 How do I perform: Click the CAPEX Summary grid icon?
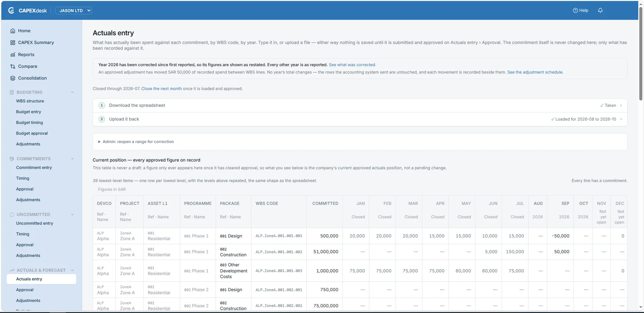click(13, 43)
